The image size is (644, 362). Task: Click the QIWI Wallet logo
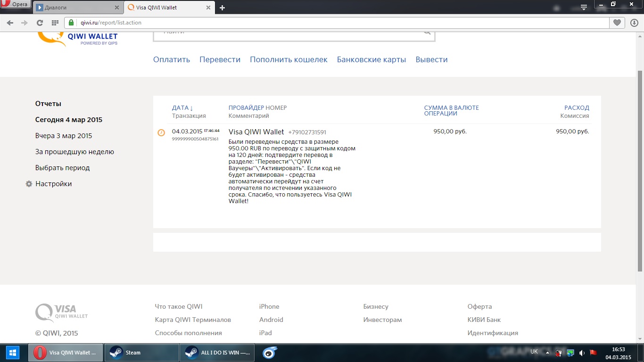coord(78,39)
